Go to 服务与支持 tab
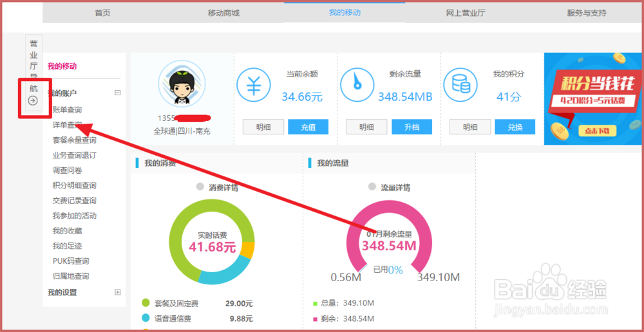The image size is (644, 332). pos(587,13)
